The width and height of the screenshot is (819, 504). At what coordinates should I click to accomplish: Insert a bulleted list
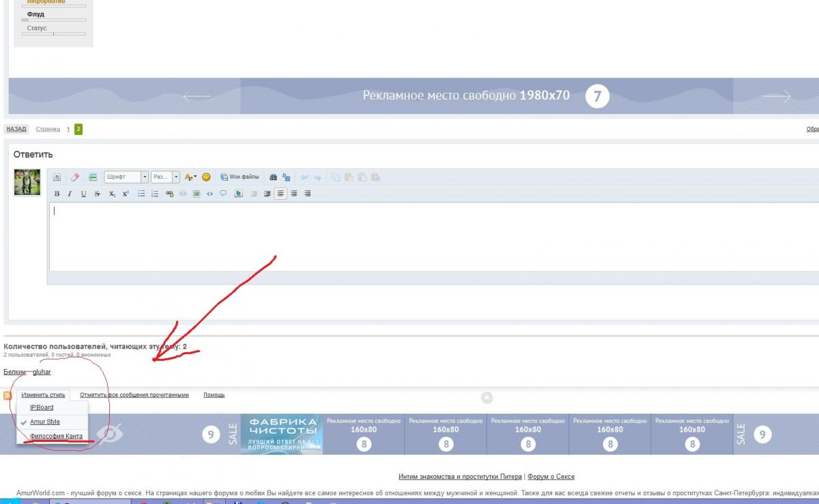141,194
